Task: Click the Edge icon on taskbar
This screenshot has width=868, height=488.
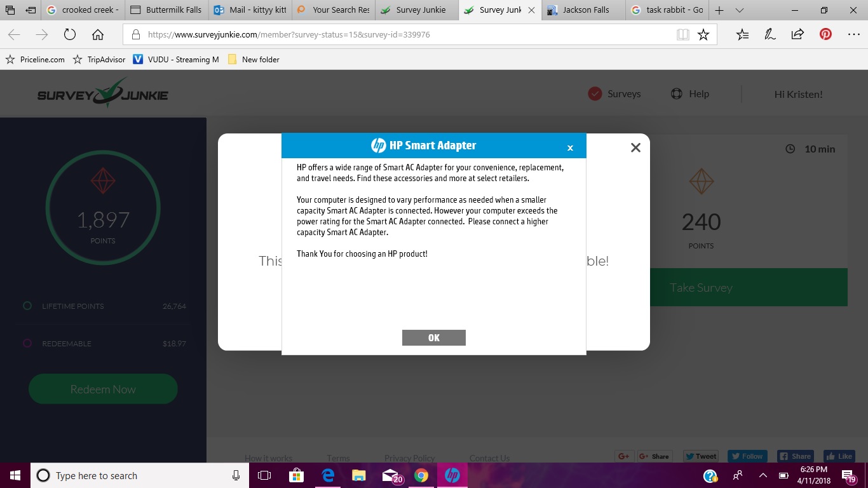Action: point(327,475)
